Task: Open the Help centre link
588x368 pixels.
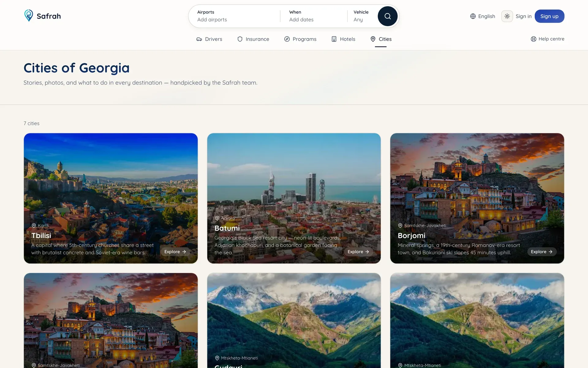Action: (548, 39)
